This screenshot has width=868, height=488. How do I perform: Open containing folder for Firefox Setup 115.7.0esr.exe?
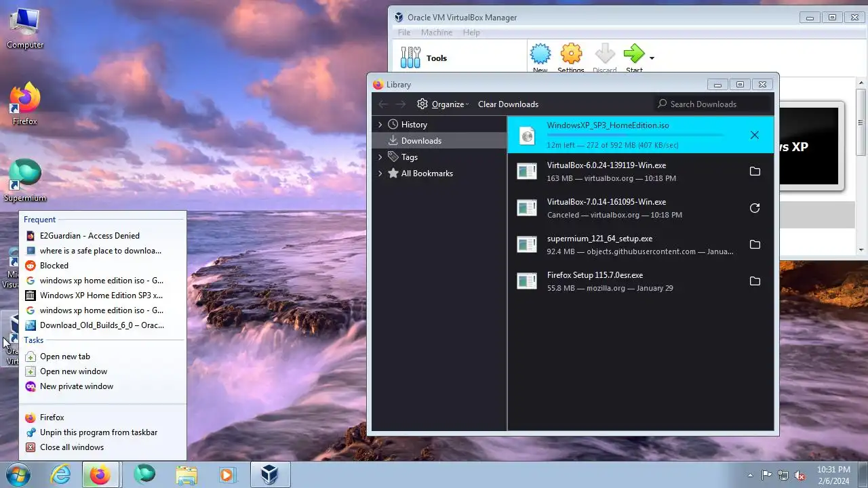point(755,281)
